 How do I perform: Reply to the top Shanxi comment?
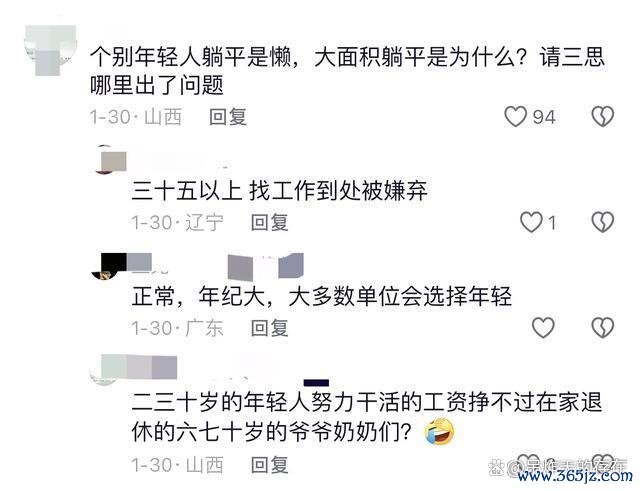click(228, 117)
